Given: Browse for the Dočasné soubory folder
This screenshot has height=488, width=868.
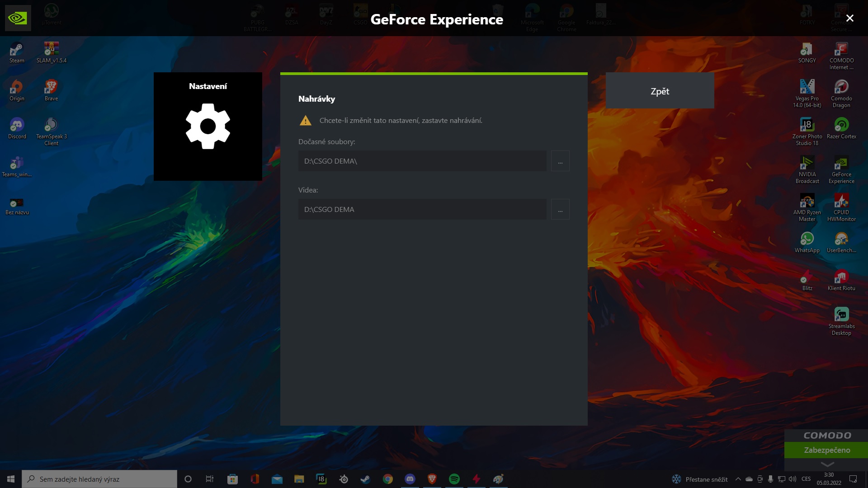Looking at the screenshot, I should [x=560, y=161].
